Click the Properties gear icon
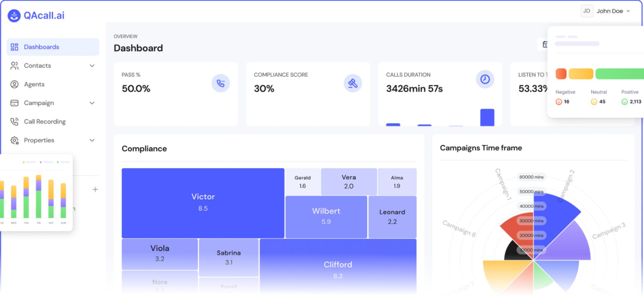 coord(14,140)
